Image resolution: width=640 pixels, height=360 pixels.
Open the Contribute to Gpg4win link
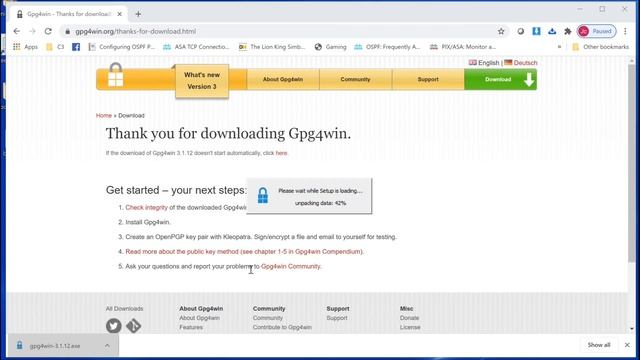tap(282, 327)
